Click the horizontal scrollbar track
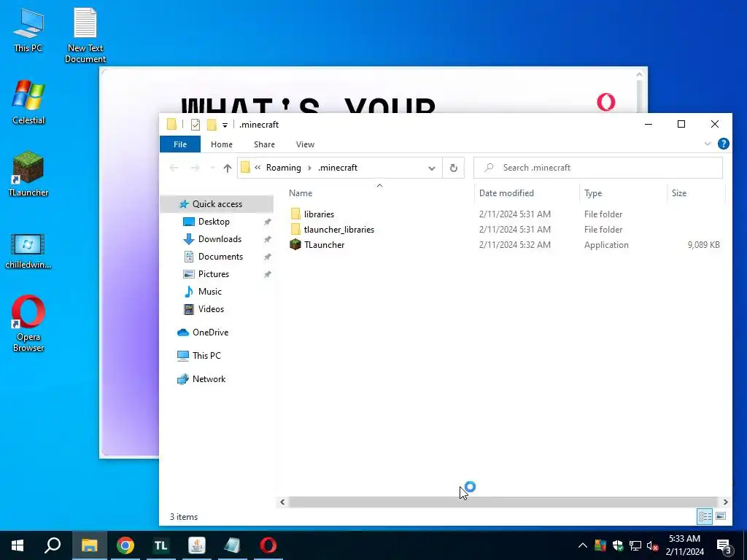The width and height of the screenshot is (747, 560). point(503,502)
